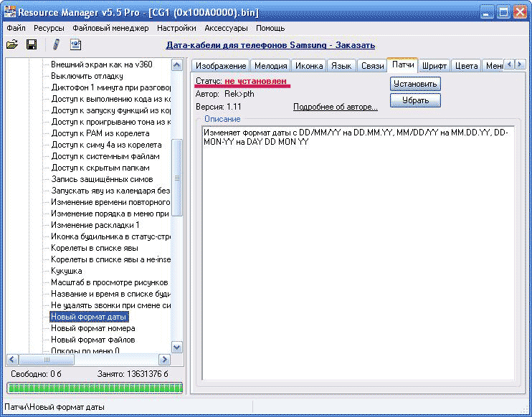The height and width of the screenshot is (417, 532).
Task: Switch to the Связи tab
Action: [x=372, y=66]
